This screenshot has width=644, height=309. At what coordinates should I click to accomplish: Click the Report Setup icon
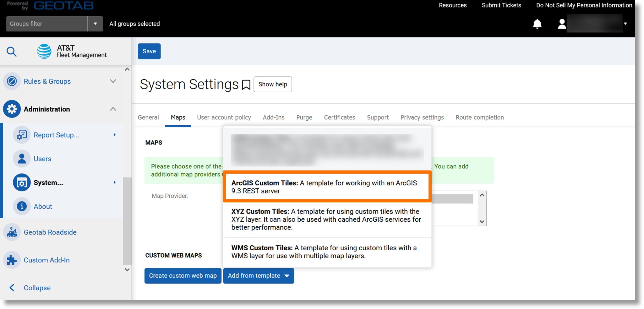pyautogui.click(x=22, y=135)
